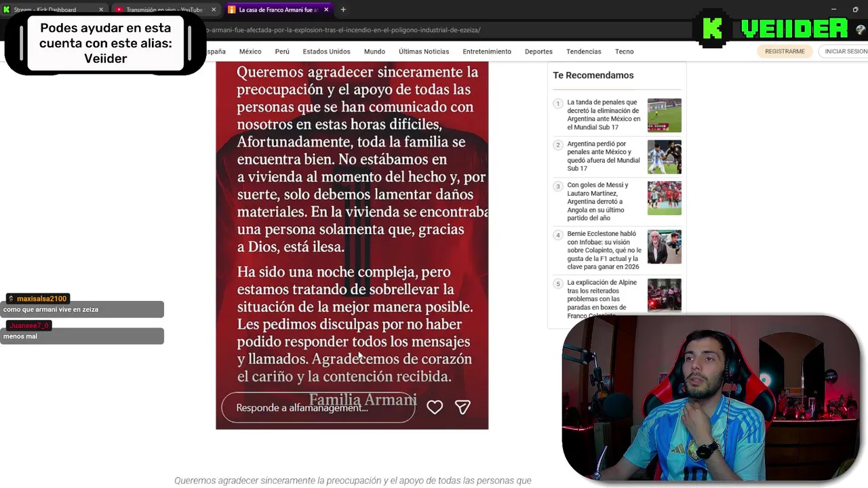Viewport: 868px width, 488px height.
Task: Click the YouTube favicon on the second tab
Action: (x=119, y=9)
